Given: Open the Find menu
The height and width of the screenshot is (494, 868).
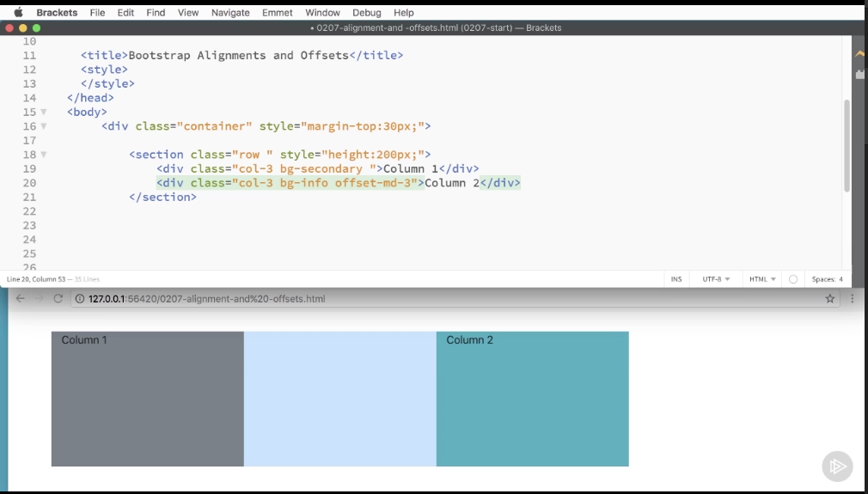Looking at the screenshot, I should (156, 12).
